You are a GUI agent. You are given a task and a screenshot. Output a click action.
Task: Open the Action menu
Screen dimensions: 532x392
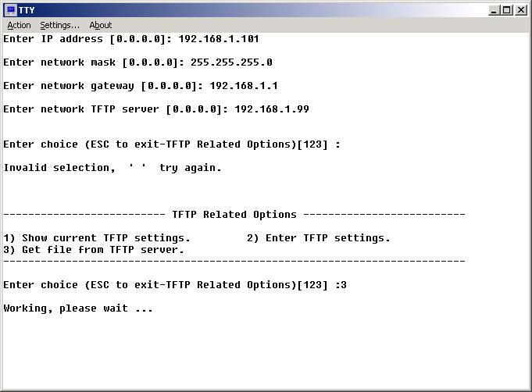(x=19, y=25)
